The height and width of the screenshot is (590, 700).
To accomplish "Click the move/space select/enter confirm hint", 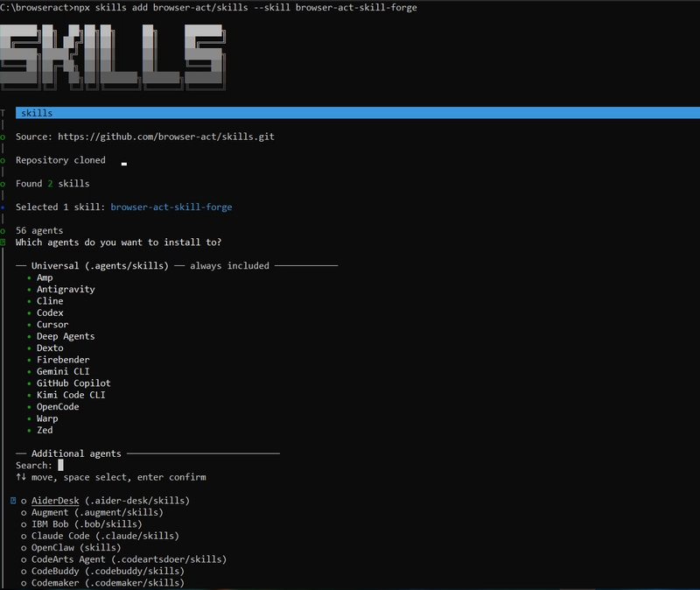I will click(111, 477).
